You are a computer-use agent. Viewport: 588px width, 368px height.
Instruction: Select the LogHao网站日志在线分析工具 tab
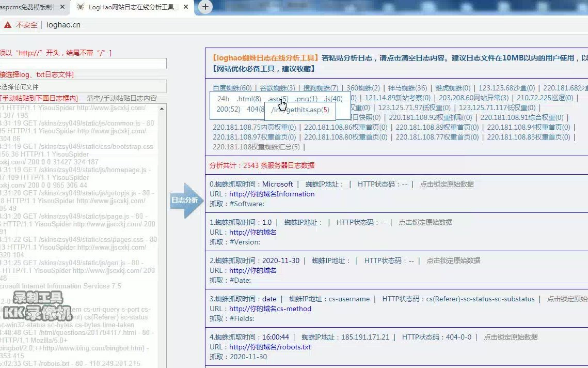tap(131, 7)
